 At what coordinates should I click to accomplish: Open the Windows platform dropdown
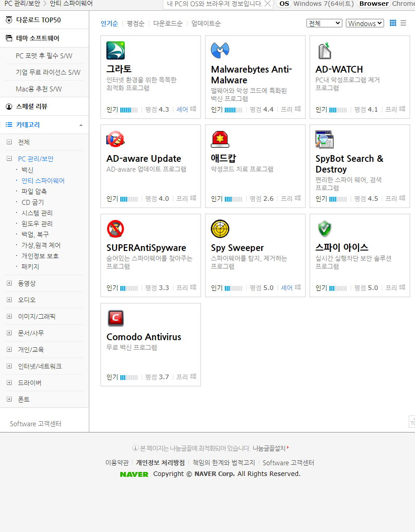tap(365, 23)
